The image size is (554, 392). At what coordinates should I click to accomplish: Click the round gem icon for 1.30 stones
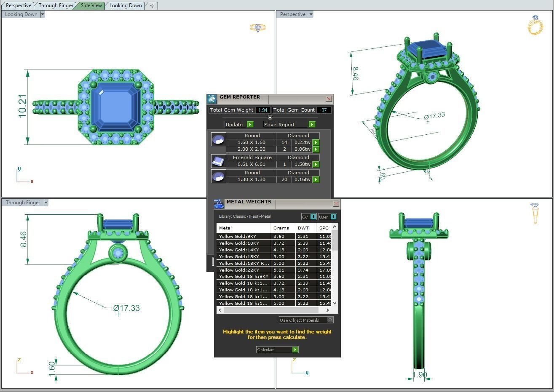click(x=218, y=176)
